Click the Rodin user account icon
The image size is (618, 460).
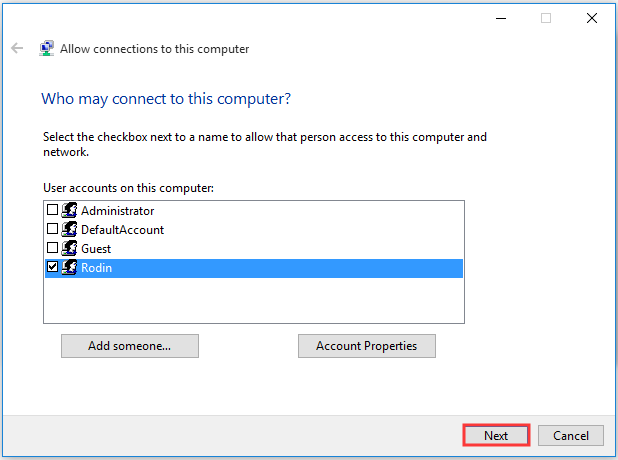pos(69,267)
